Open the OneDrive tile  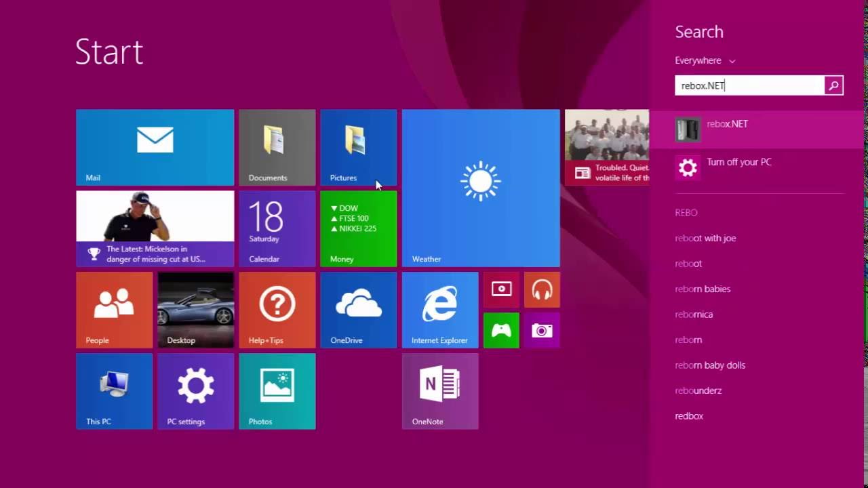[358, 310]
